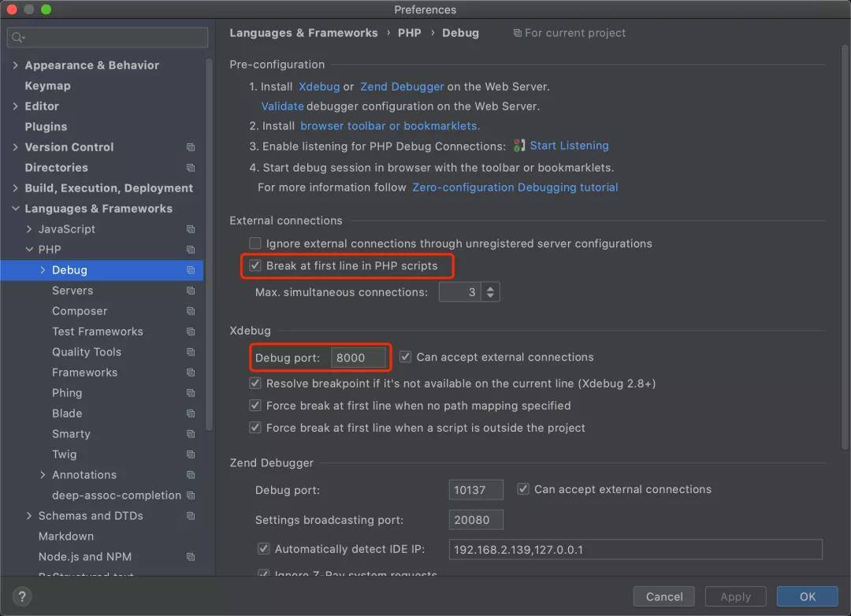Screen dimensions: 851x616
Task: Click the Start Listening phone icon
Action: [x=518, y=146]
